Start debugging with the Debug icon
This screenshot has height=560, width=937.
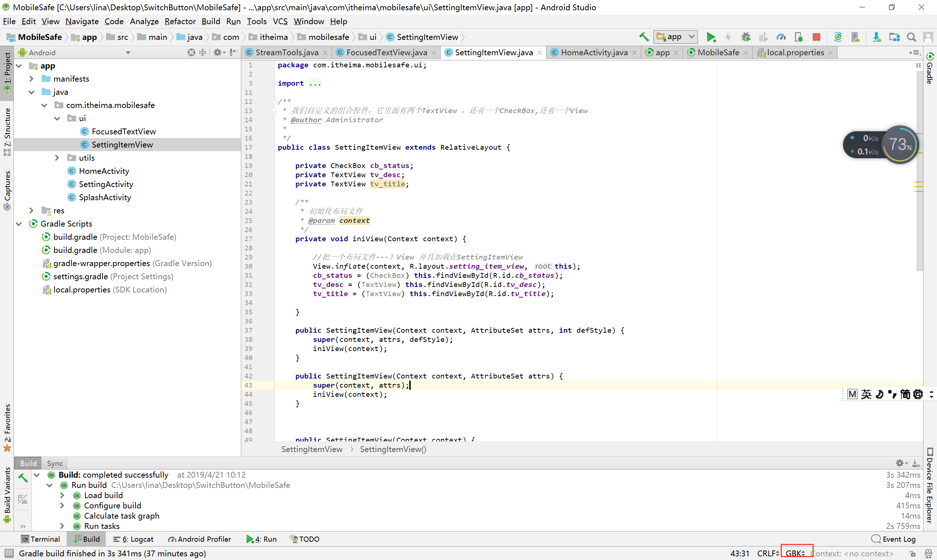click(x=746, y=37)
